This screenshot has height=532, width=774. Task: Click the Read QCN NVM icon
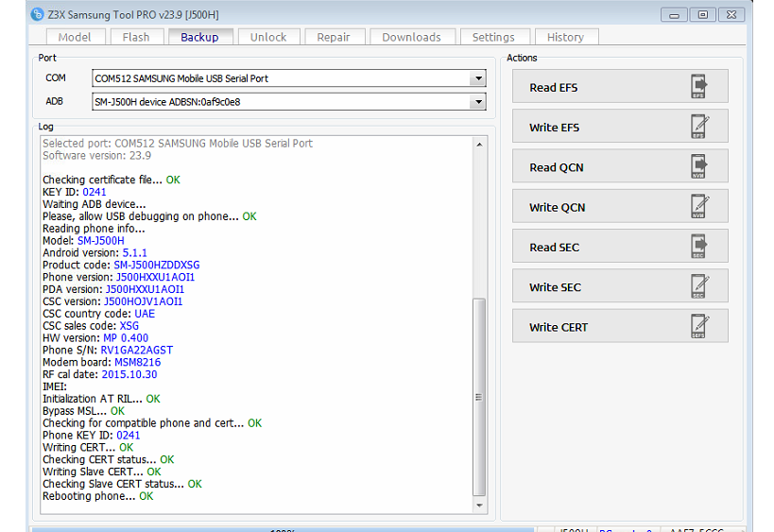click(699, 166)
